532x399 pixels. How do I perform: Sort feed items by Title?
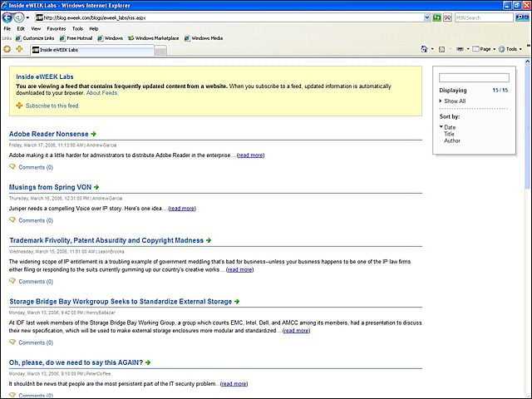click(x=449, y=134)
